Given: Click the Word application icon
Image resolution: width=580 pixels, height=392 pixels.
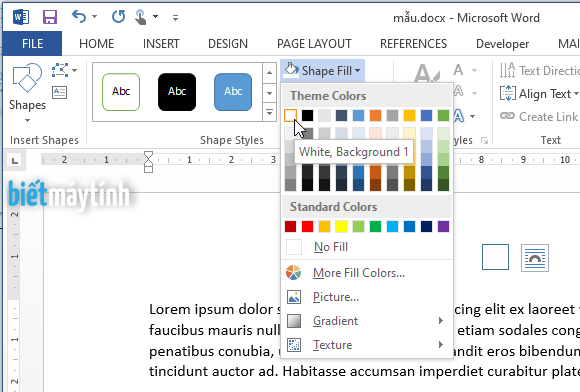Looking at the screenshot, I should pyautogui.click(x=20, y=17).
